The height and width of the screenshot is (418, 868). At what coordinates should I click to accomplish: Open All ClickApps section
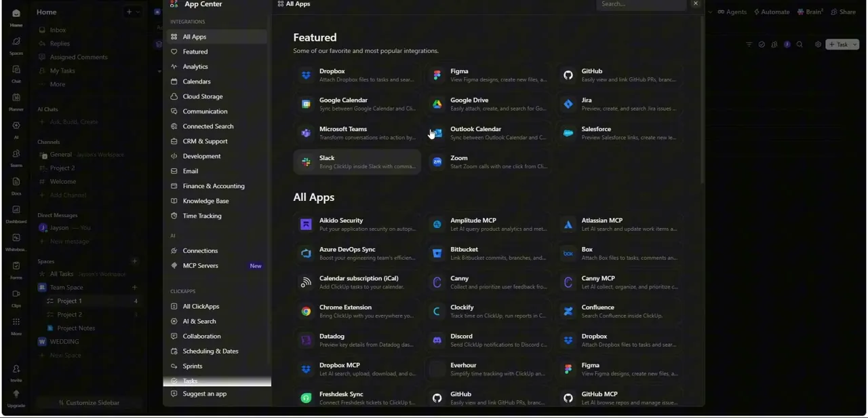217,306
